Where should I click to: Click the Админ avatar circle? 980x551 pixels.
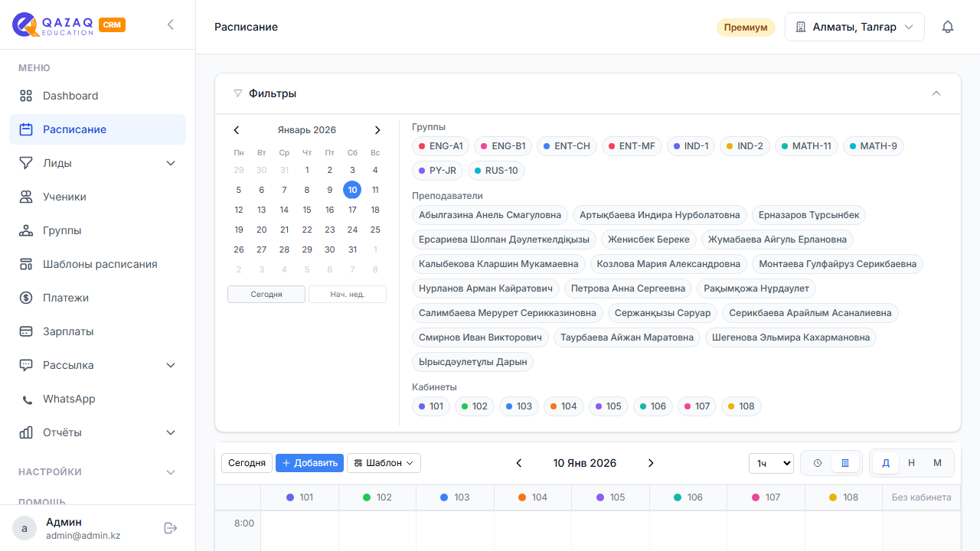(x=24, y=528)
